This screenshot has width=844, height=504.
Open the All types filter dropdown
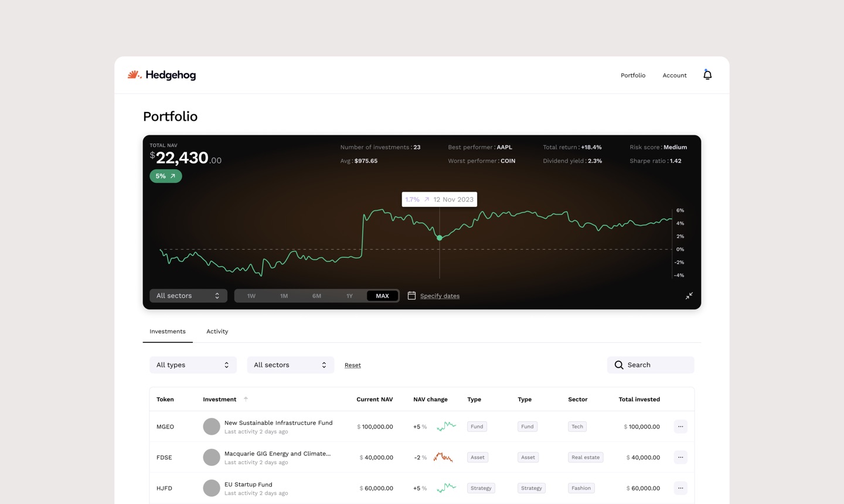click(x=193, y=365)
